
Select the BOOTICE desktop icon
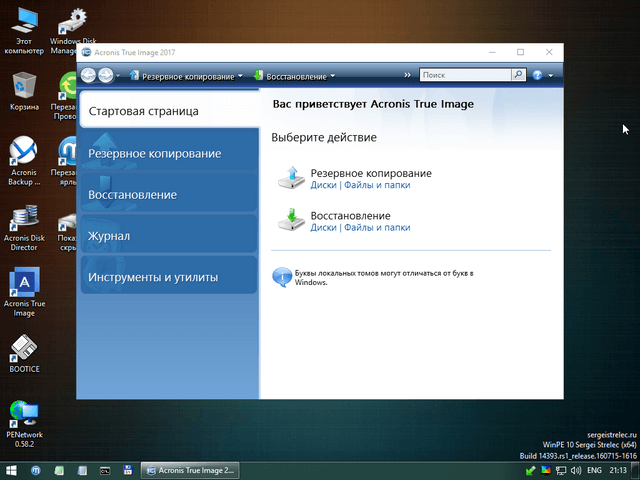click(24, 349)
